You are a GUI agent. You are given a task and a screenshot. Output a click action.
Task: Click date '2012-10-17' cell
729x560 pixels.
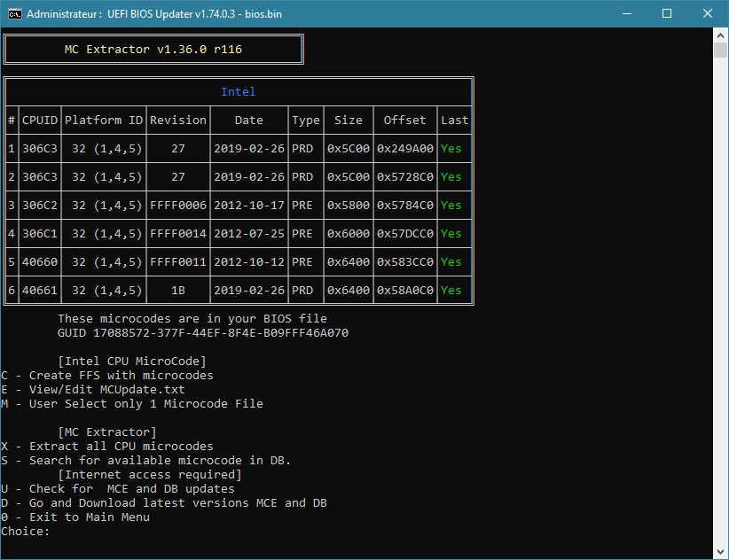pyautogui.click(x=248, y=206)
